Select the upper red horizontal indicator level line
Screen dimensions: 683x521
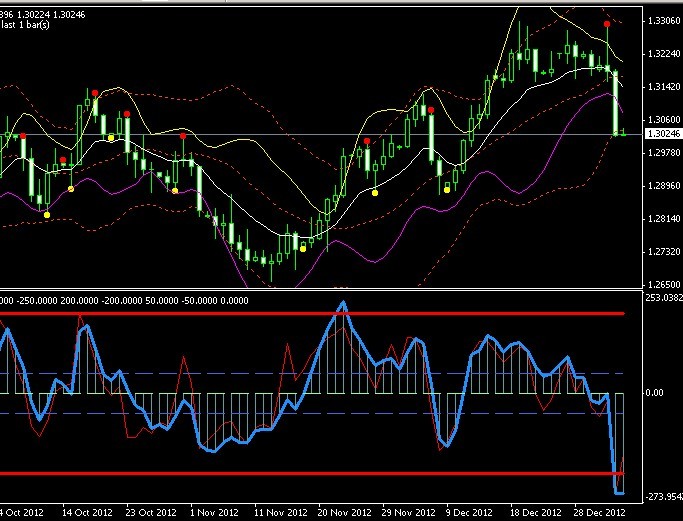tap(300, 314)
